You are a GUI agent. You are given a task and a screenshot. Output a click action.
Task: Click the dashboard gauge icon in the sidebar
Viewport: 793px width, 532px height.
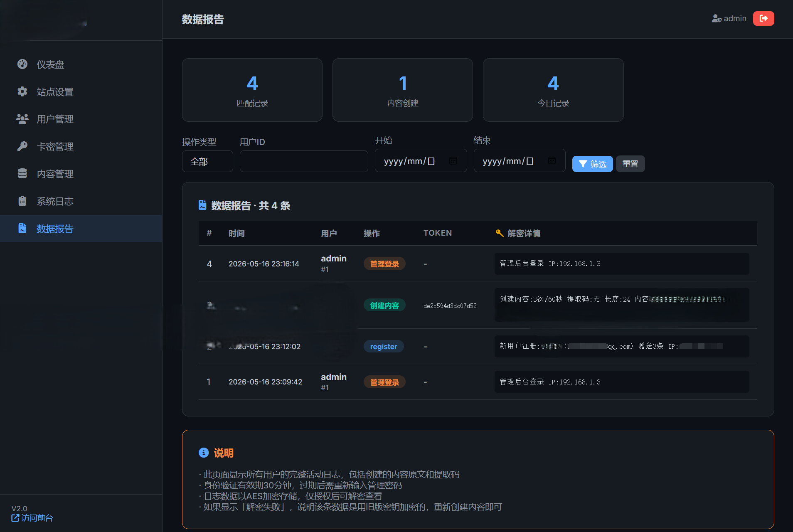coord(22,64)
